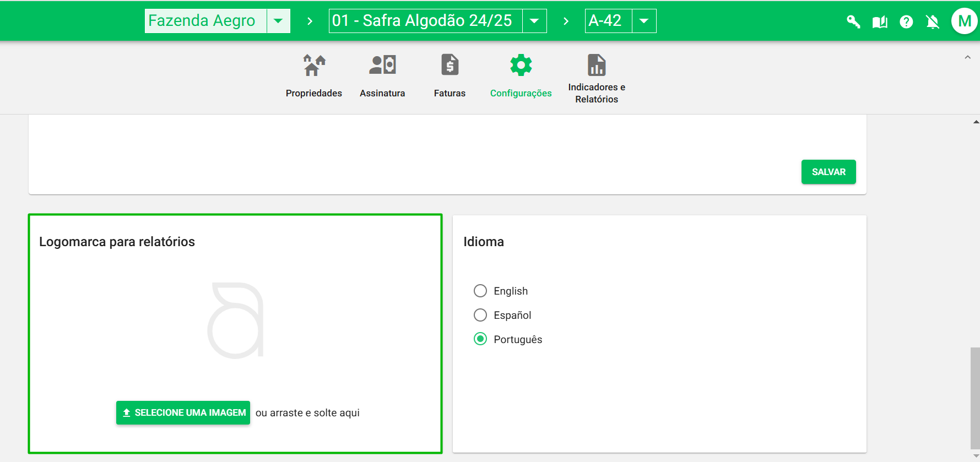Image resolution: width=980 pixels, height=462 pixels.
Task: Collapse the navigation bar with chevron up
Action: tap(967, 57)
